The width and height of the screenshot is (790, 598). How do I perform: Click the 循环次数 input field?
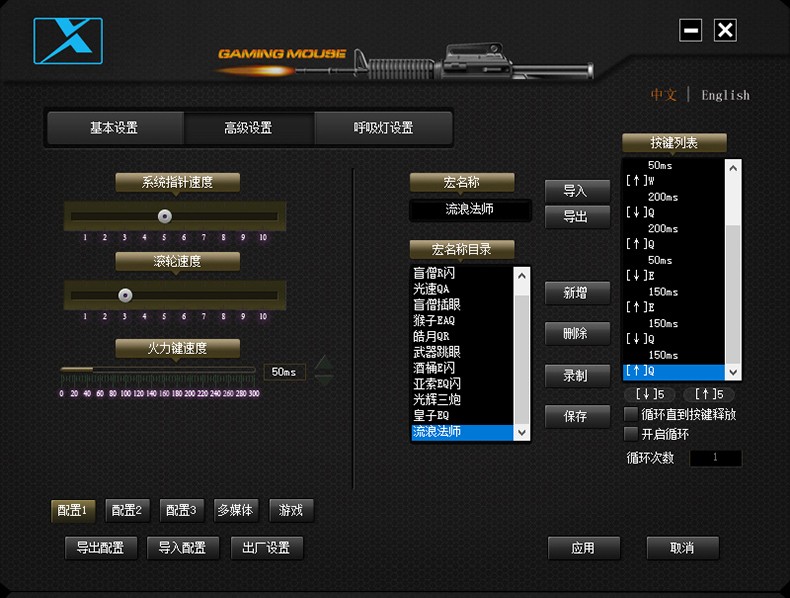click(715, 458)
